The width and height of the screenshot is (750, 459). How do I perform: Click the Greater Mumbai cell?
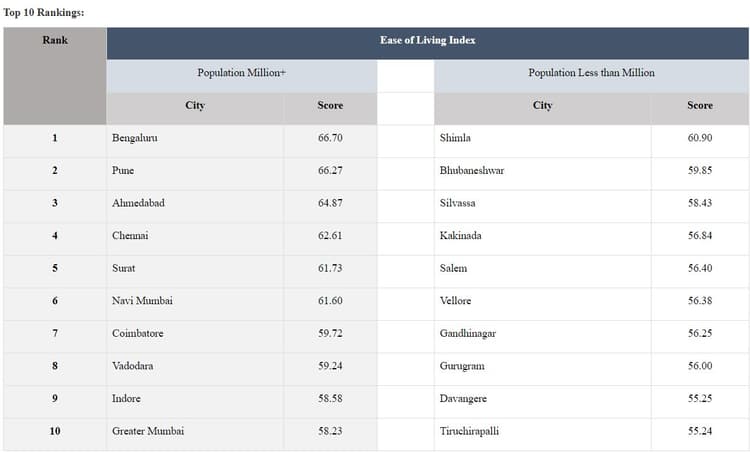tap(148, 431)
